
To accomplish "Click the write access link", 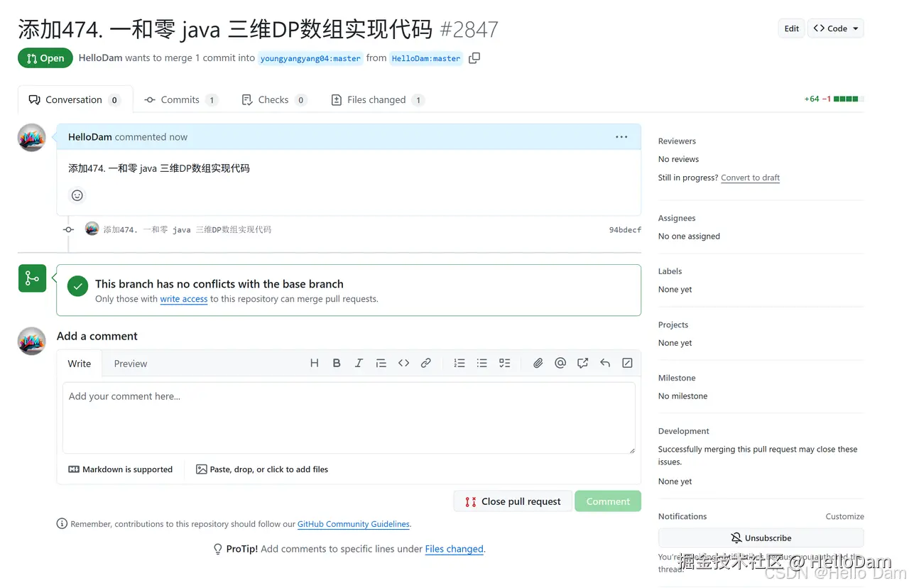I will (184, 299).
